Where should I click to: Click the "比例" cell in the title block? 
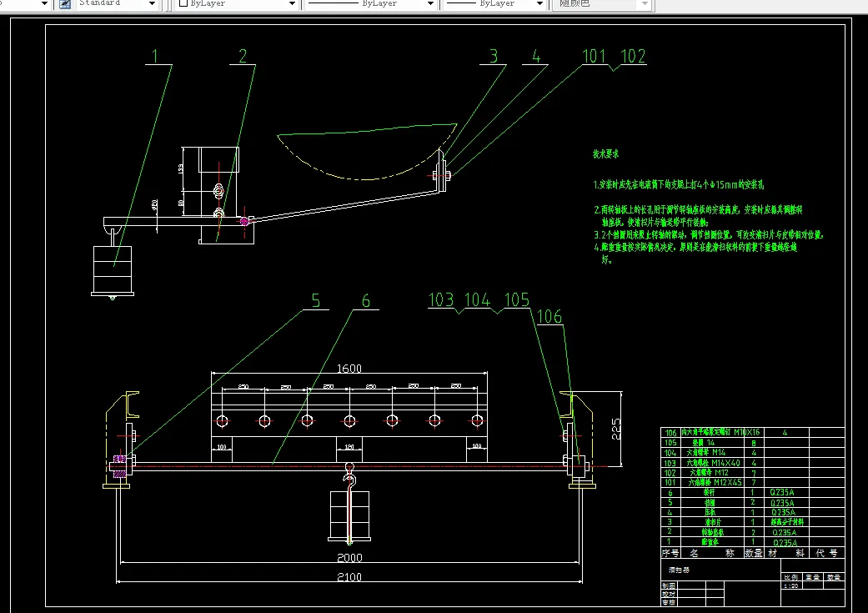791,577
